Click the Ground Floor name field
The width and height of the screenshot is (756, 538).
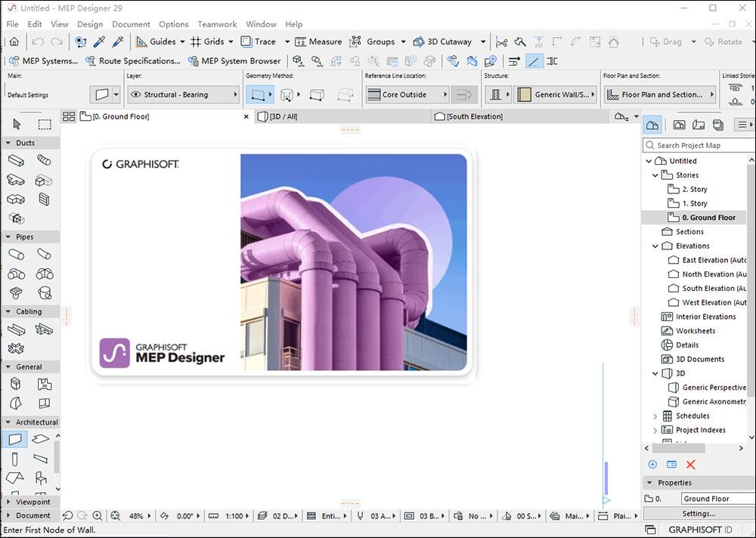click(718, 499)
